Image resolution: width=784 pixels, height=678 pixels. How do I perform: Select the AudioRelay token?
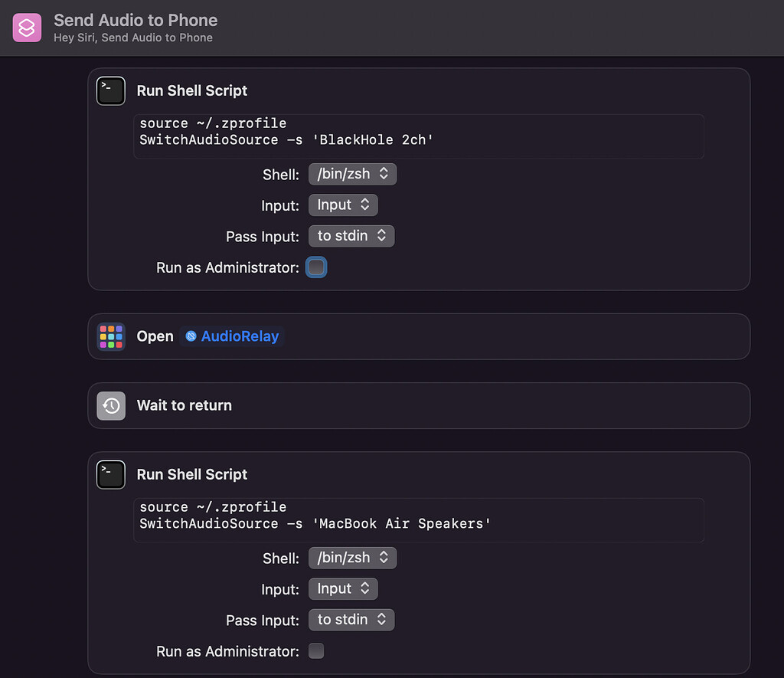[x=232, y=336]
